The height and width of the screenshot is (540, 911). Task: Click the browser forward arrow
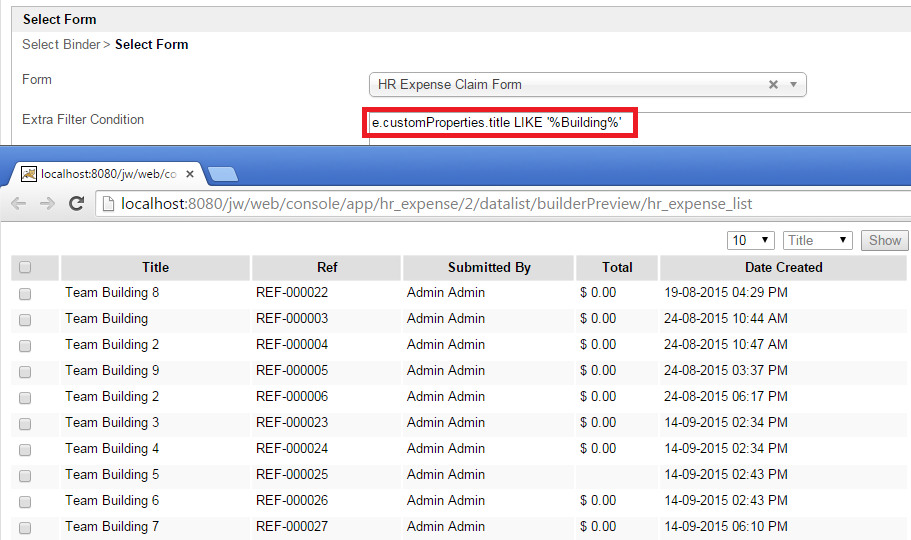click(46, 204)
